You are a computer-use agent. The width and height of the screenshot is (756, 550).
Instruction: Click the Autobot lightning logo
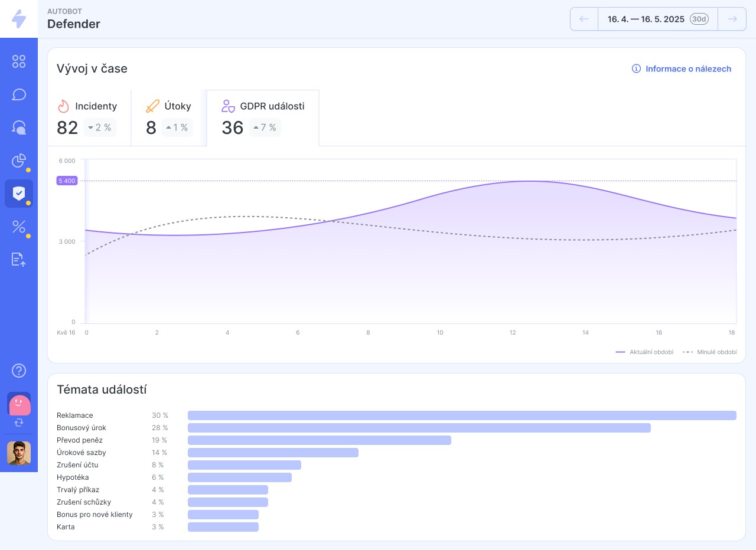pos(19,19)
